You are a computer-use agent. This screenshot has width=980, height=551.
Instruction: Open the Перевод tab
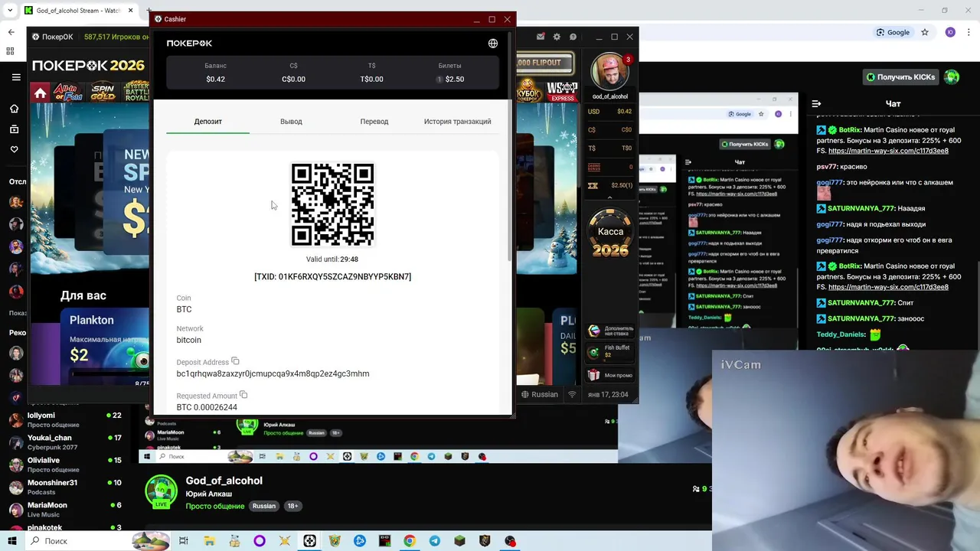point(374,122)
